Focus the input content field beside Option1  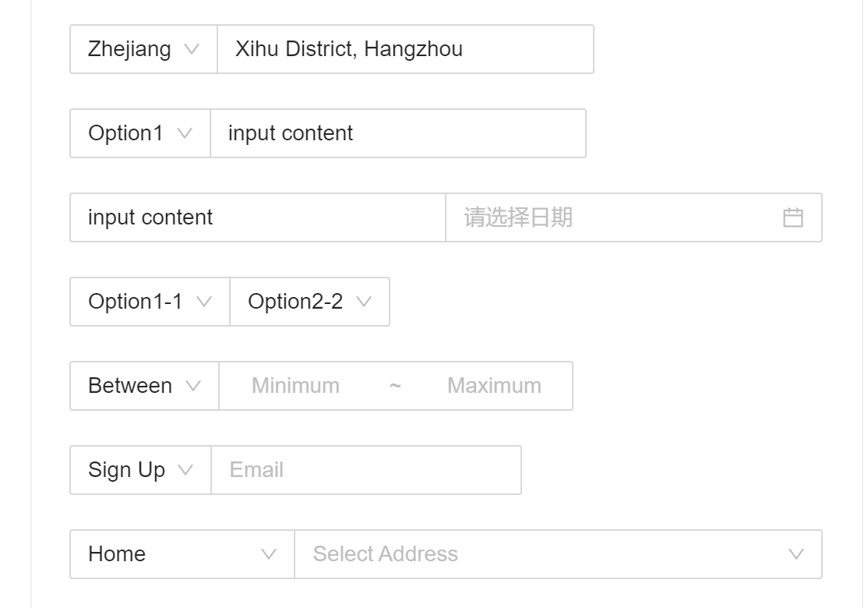click(x=397, y=133)
